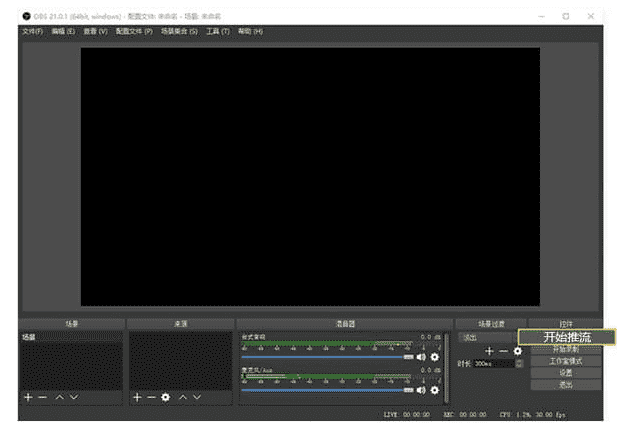
Task: Click the CPU usage and fps status
Action: [532, 414]
